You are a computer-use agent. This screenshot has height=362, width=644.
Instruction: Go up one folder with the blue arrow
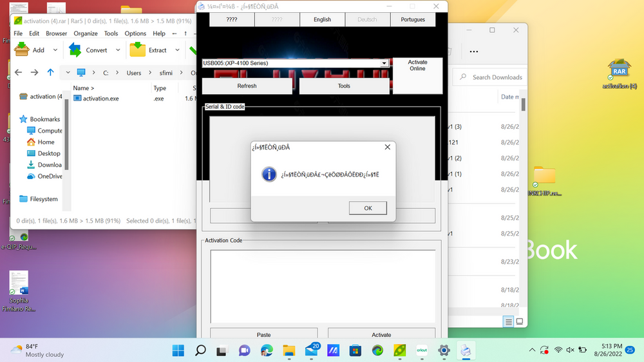coord(50,73)
